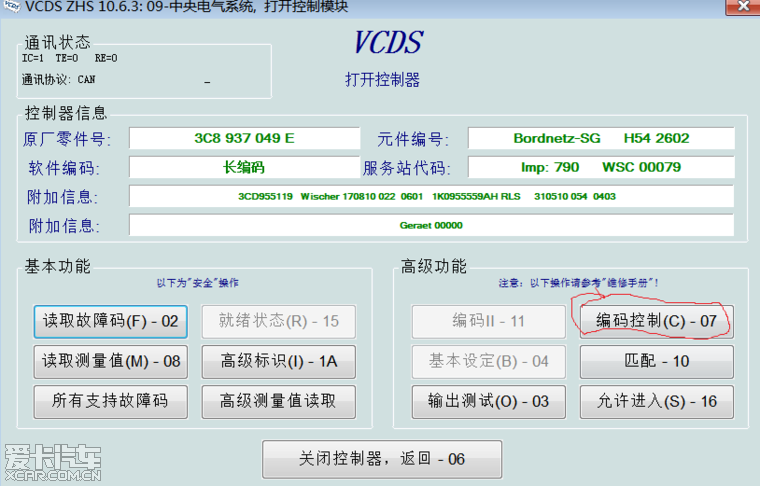The height and width of the screenshot is (486, 760).
Task: Click the VCDS logo text
Action: click(x=388, y=43)
